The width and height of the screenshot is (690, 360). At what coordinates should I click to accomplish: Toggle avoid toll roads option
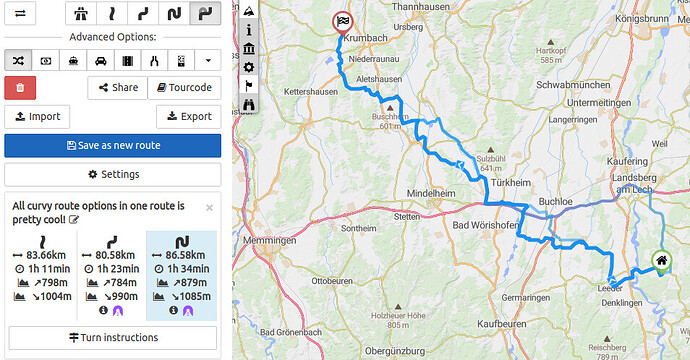click(x=46, y=60)
